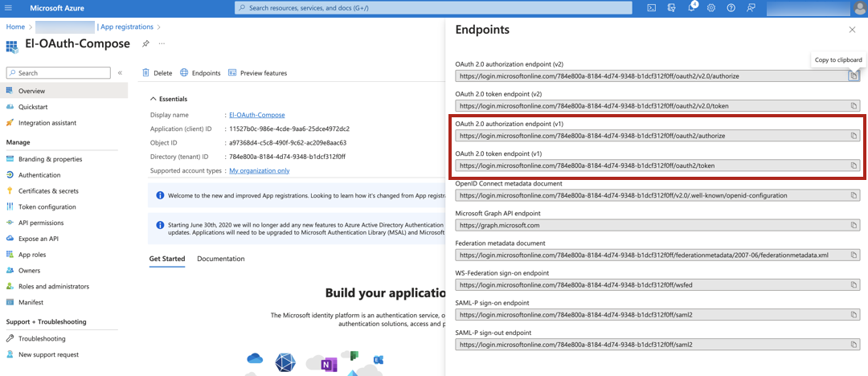
Task: Click the Application (client) ID value
Action: click(x=289, y=129)
